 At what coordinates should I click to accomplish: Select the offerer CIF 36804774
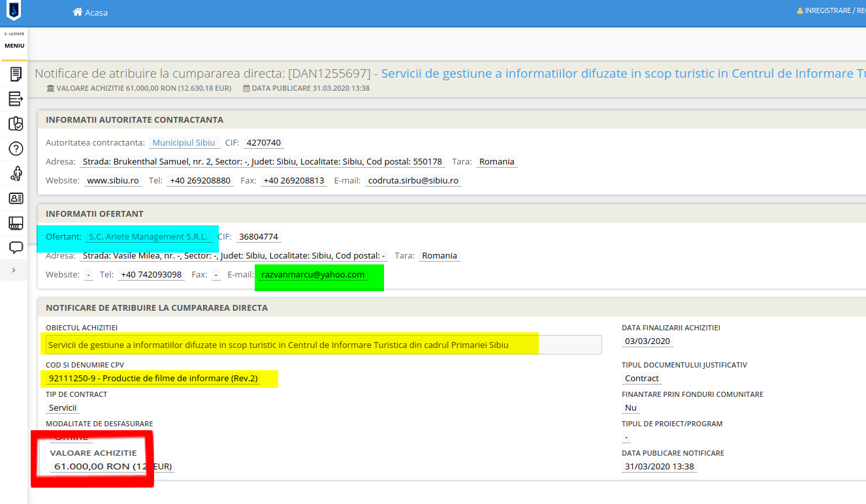coord(259,237)
